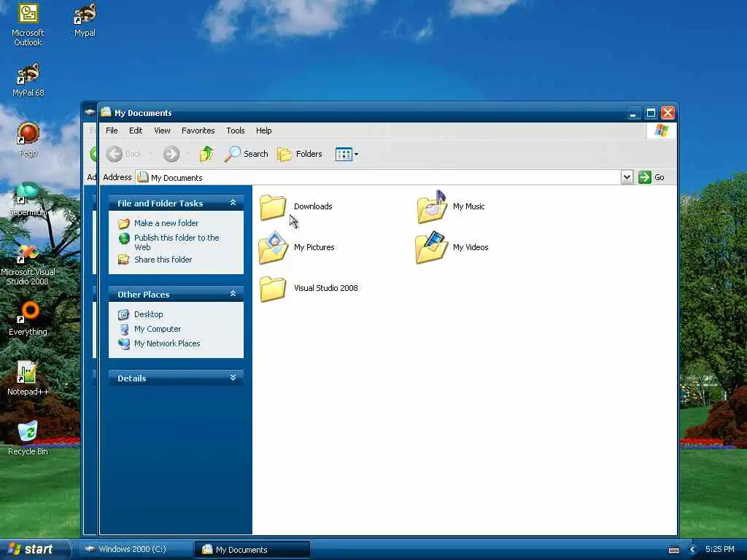Collapse the File and Folder Tasks panel
Image resolution: width=747 pixels, height=560 pixels.
tap(233, 203)
